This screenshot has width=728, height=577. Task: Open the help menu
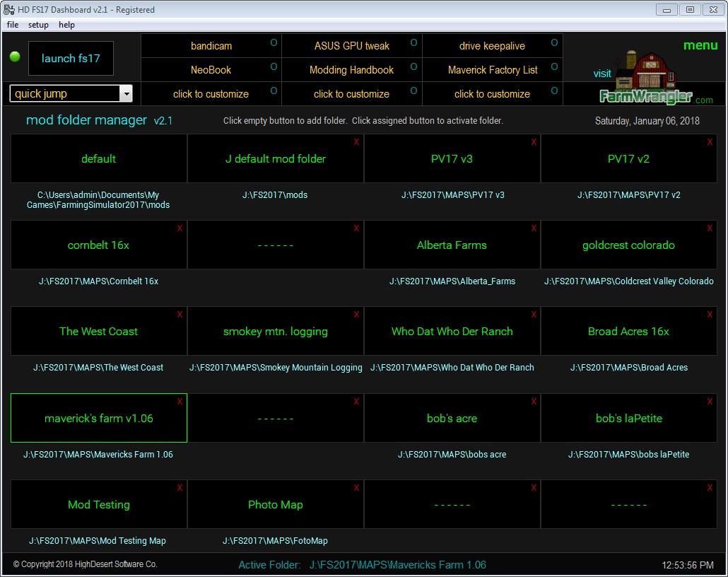(x=66, y=25)
